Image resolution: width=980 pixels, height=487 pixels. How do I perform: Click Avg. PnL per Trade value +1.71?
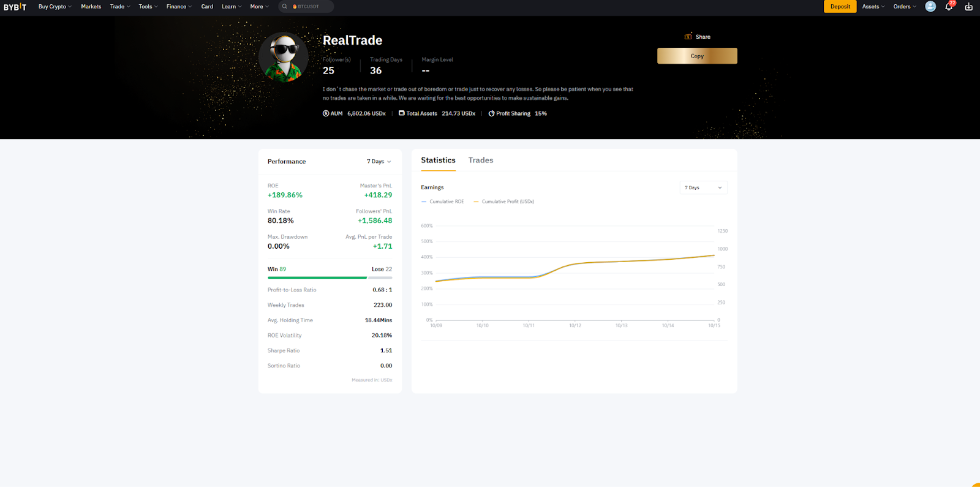(382, 247)
